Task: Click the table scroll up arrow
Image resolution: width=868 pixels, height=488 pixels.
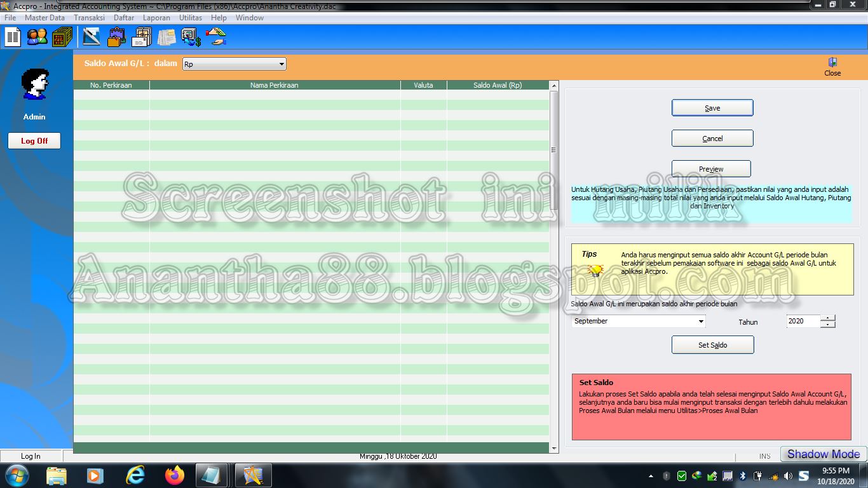Action: click(553, 86)
